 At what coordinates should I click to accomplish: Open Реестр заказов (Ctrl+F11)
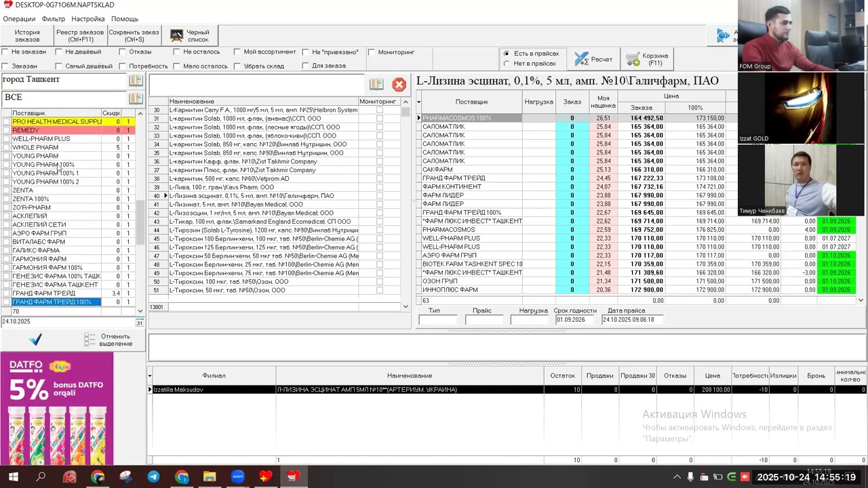80,35
